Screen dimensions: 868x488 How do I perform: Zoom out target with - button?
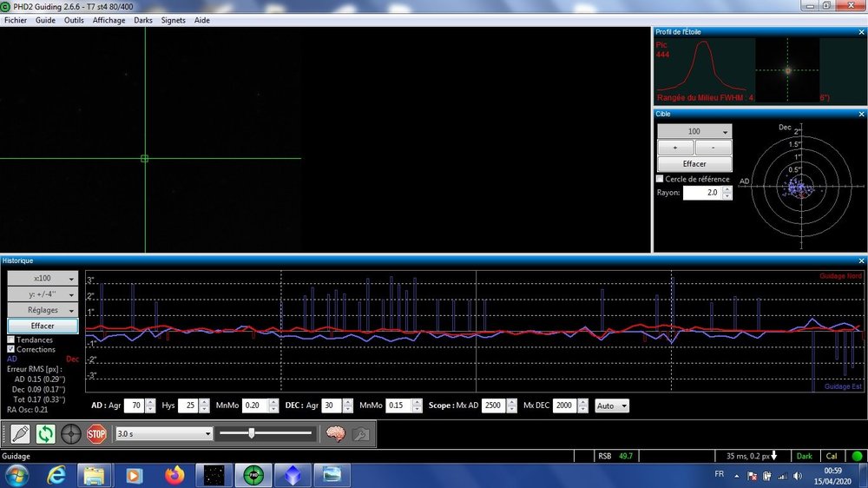pyautogui.click(x=713, y=148)
